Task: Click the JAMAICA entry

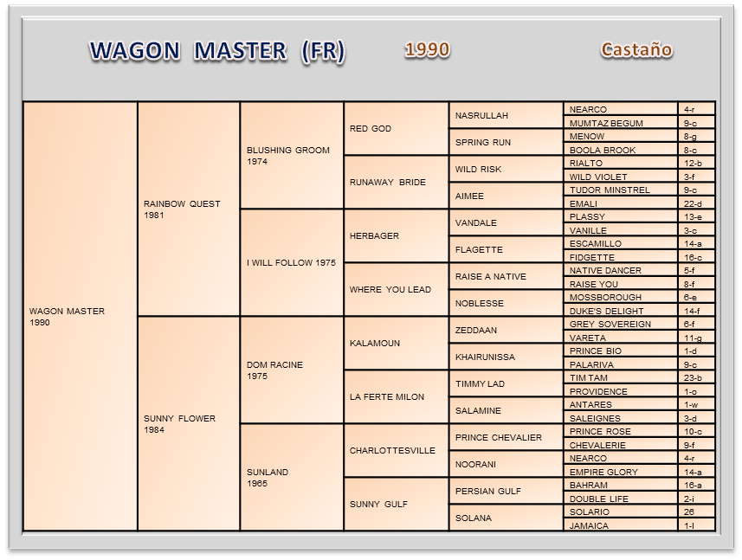Action: 620,525
